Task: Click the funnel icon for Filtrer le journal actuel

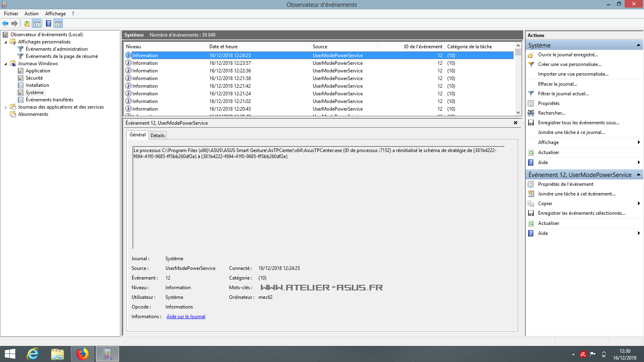Action: pyautogui.click(x=531, y=94)
